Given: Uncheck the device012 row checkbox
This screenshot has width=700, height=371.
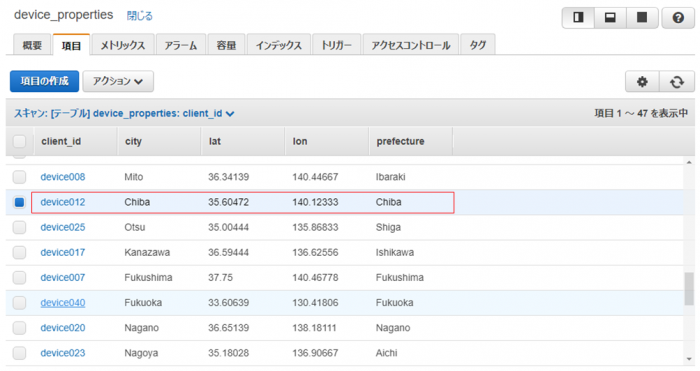Looking at the screenshot, I should coord(19,202).
